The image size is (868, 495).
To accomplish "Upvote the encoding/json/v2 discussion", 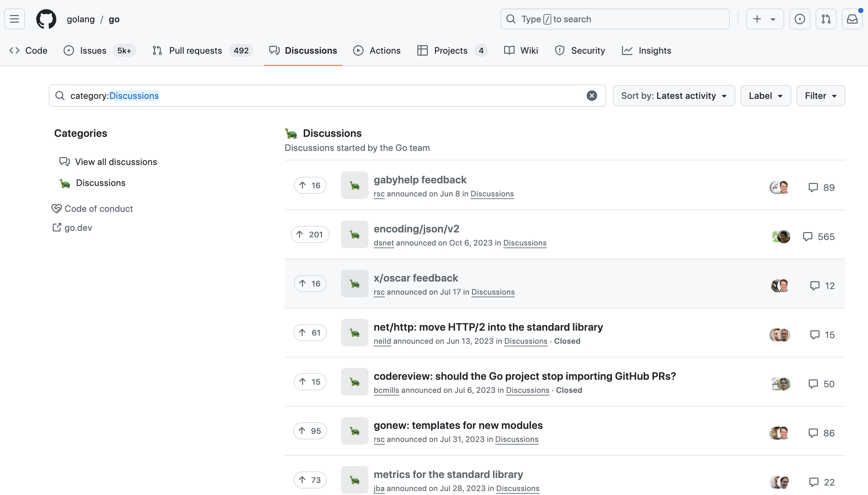I will 310,234.
